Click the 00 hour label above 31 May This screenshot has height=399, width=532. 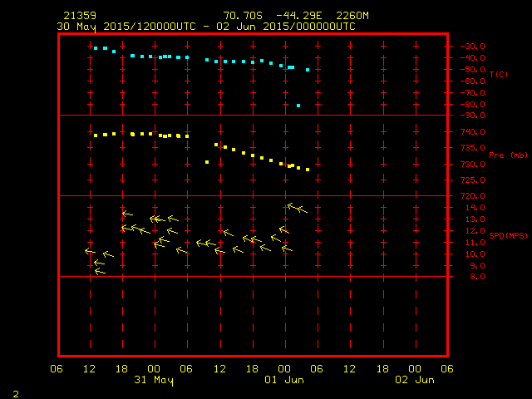[x=154, y=369]
